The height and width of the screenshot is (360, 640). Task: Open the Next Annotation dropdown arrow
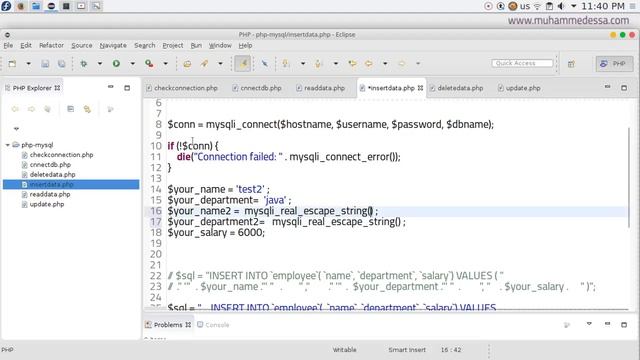(x=302, y=64)
